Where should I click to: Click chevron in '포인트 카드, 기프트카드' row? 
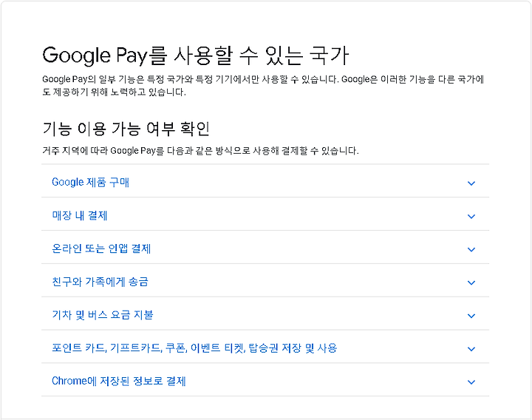coord(471,349)
